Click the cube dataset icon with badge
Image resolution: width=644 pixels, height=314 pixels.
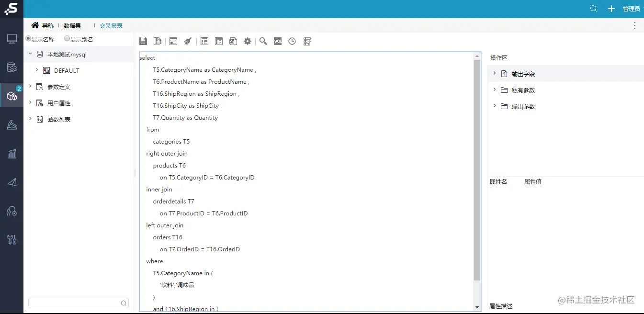[x=12, y=96]
